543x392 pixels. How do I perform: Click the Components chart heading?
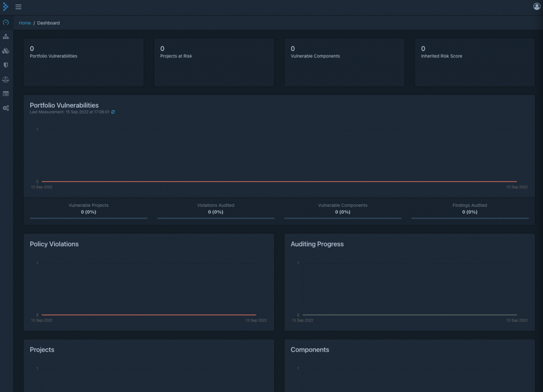pos(310,350)
